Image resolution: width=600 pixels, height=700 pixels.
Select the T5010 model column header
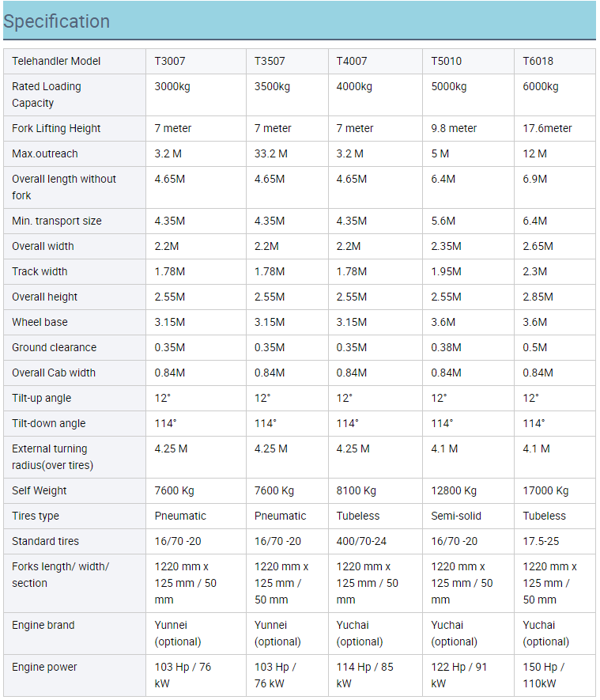tap(447, 61)
